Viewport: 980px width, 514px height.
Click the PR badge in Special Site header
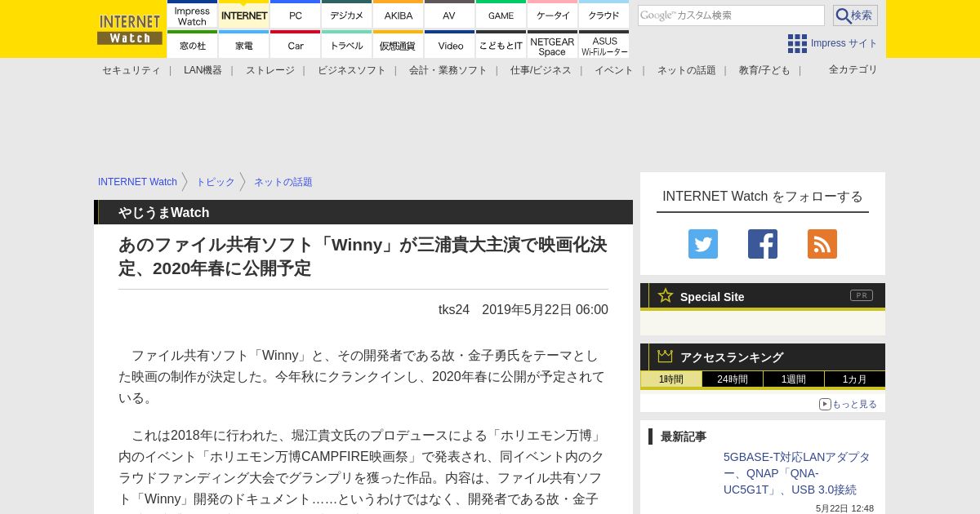point(862,295)
